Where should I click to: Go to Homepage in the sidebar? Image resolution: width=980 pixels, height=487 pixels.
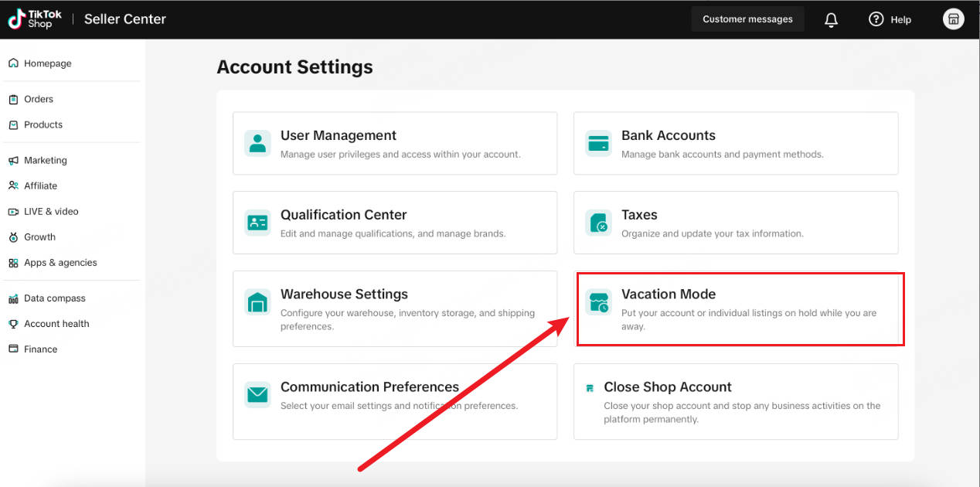(47, 63)
